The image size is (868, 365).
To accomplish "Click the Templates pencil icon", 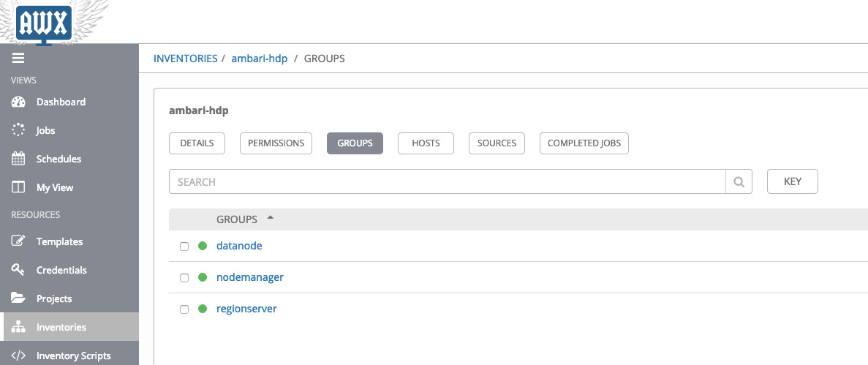I will coord(18,241).
